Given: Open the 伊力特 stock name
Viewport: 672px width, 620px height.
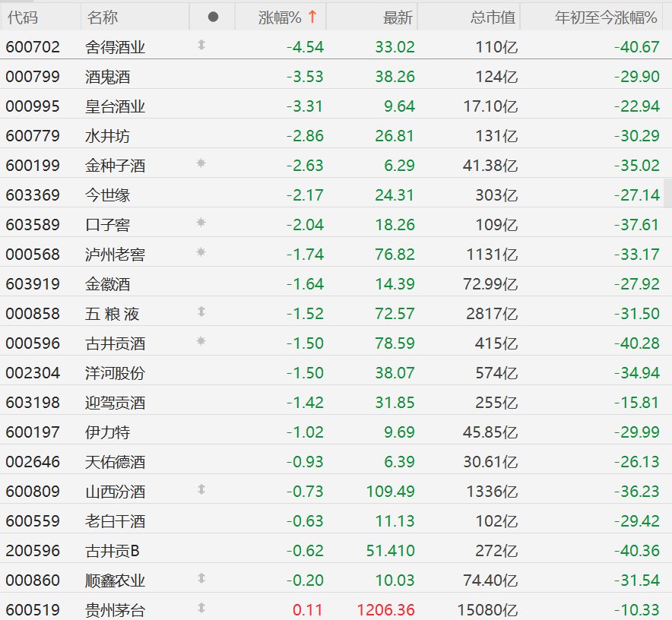Looking at the screenshot, I should click(x=107, y=432).
